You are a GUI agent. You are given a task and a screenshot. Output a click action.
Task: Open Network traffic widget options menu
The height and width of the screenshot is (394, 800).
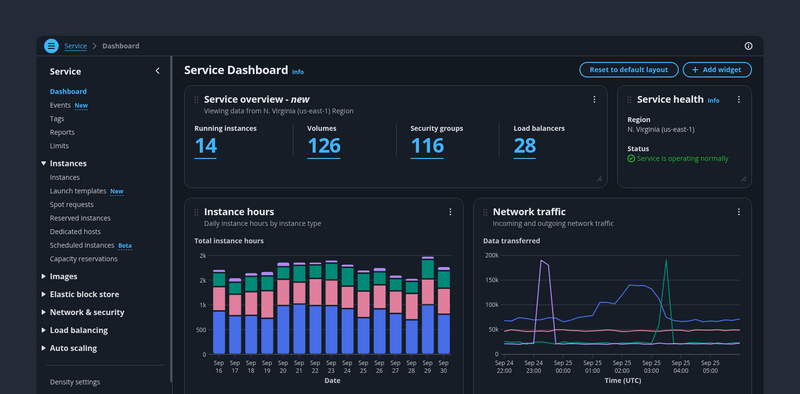738,212
